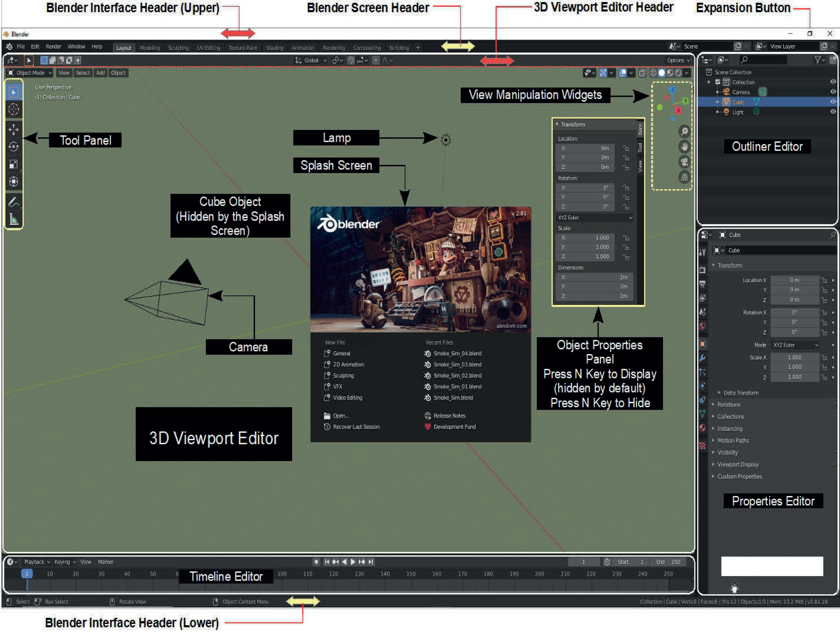
Task: Expand the Relations section
Action: pyautogui.click(x=728, y=404)
